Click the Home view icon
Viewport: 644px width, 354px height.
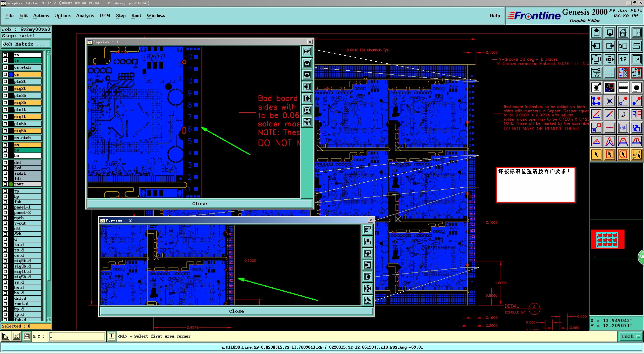(623, 33)
